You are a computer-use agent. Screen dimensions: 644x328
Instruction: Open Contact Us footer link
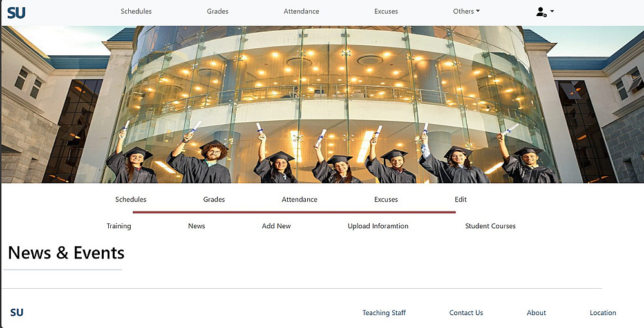tap(466, 313)
